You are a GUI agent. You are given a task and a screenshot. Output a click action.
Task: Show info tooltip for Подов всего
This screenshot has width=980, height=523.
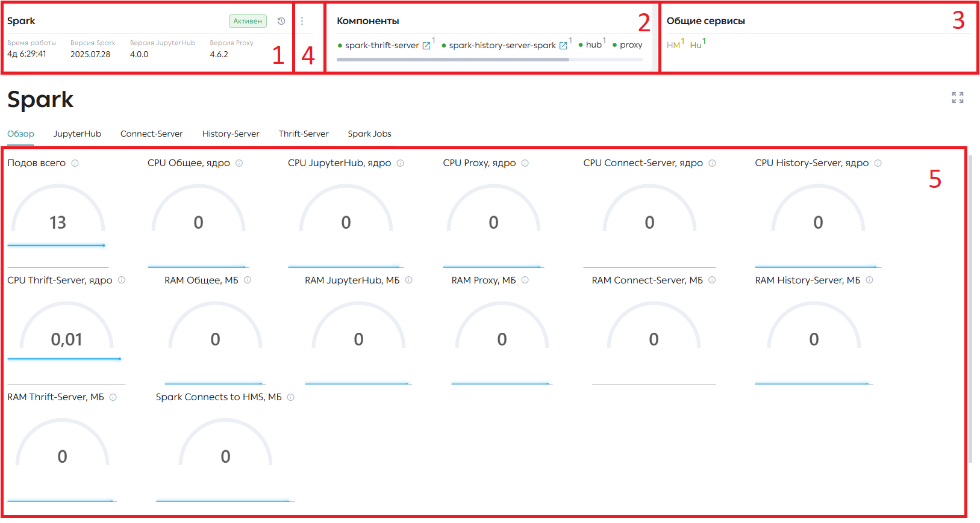75,163
